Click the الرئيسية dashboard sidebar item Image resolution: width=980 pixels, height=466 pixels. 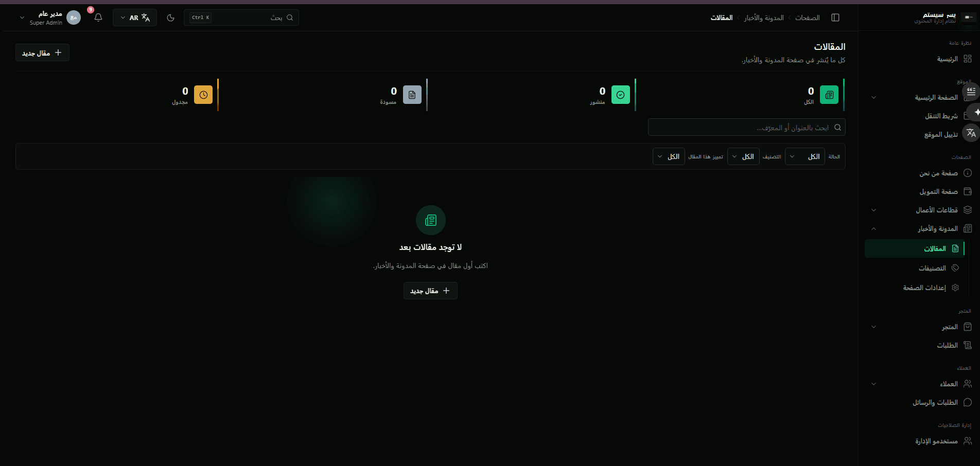tap(919, 59)
